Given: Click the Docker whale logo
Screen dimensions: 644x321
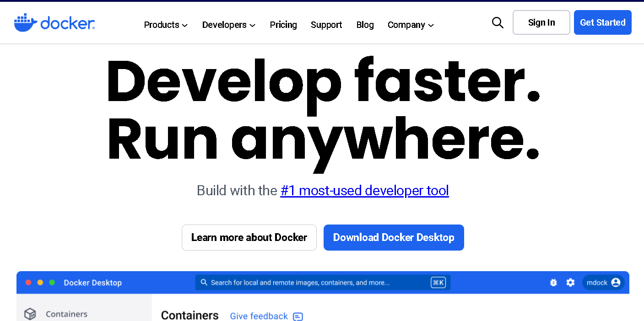Looking at the screenshot, I should [x=54, y=23].
